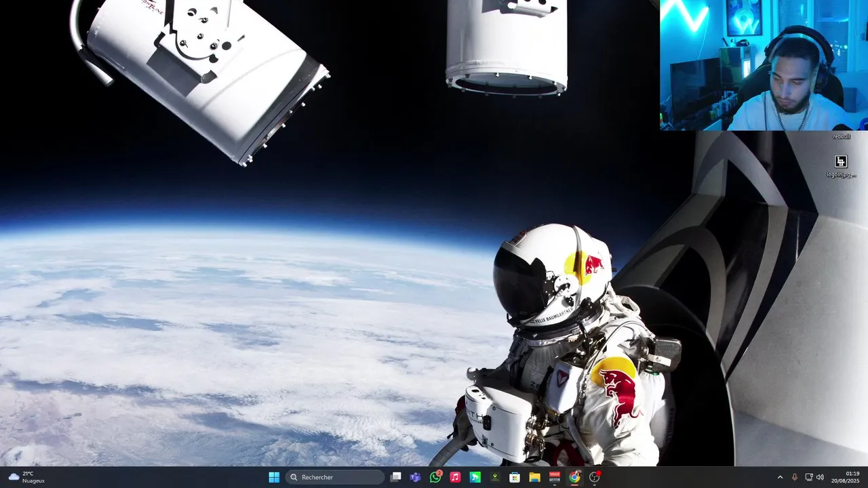The image size is (868, 488).
Task: Open OBS Studio from the taskbar
Action: [595, 477]
